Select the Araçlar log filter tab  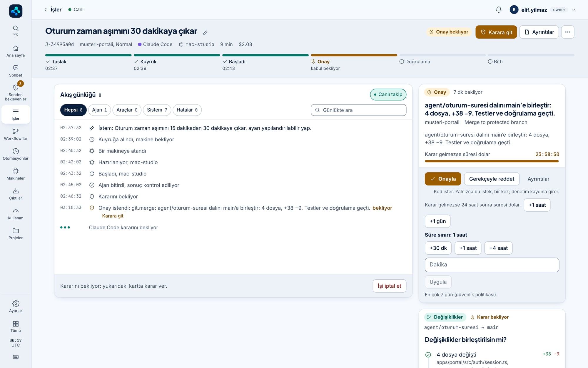(127, 110)
